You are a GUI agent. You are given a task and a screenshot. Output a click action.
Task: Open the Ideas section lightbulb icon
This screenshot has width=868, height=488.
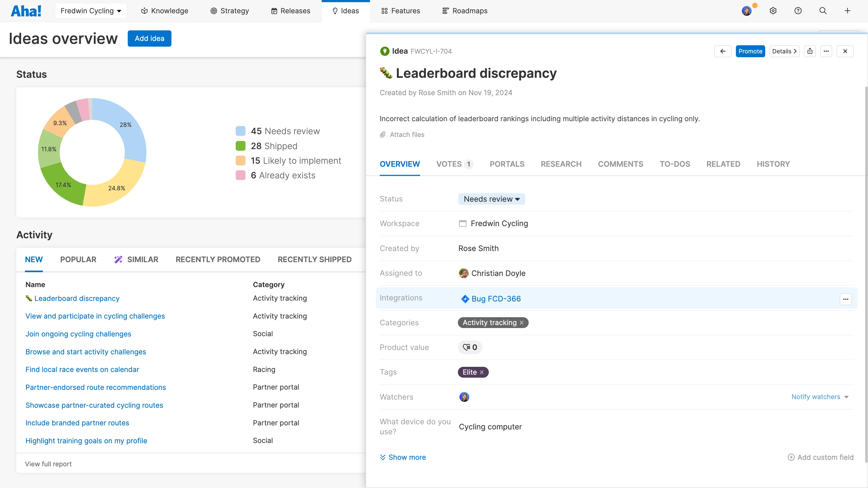[335, 11]
